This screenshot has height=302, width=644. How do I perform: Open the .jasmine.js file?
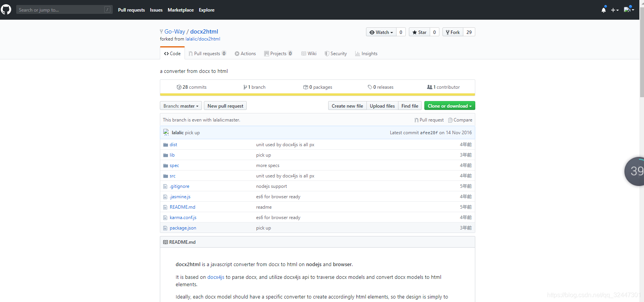coord(180,197)
